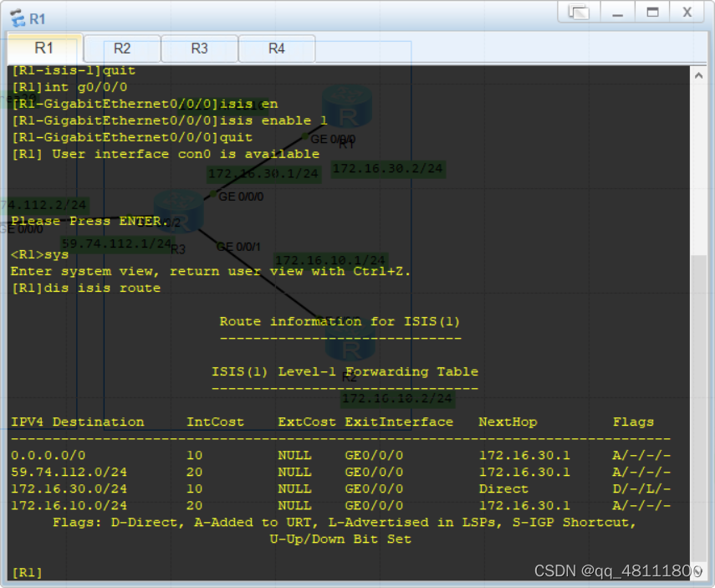The image size is (715, 588).
Task: Select the R4 tab
Action: tap(277, 49)
